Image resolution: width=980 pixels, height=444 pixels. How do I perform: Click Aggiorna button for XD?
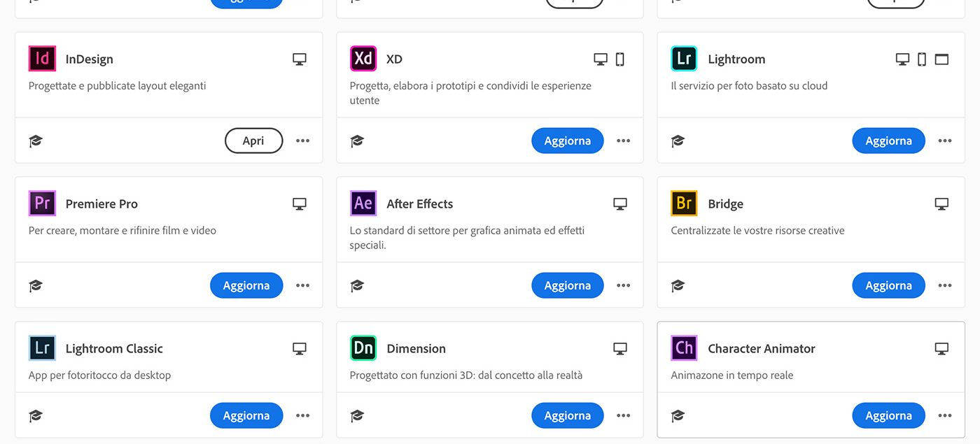coord(567,141)
